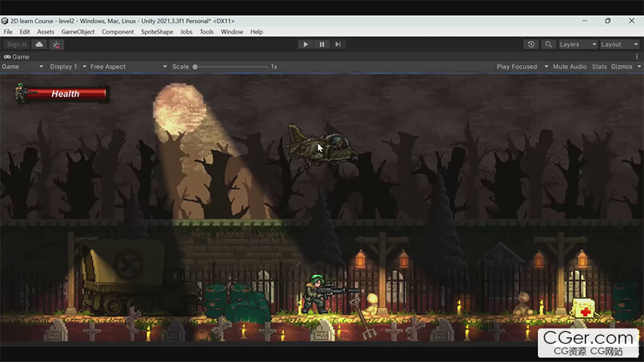644x362 pixels.
Task: Open the Game view mode dropdown
Action: [22, 67]
